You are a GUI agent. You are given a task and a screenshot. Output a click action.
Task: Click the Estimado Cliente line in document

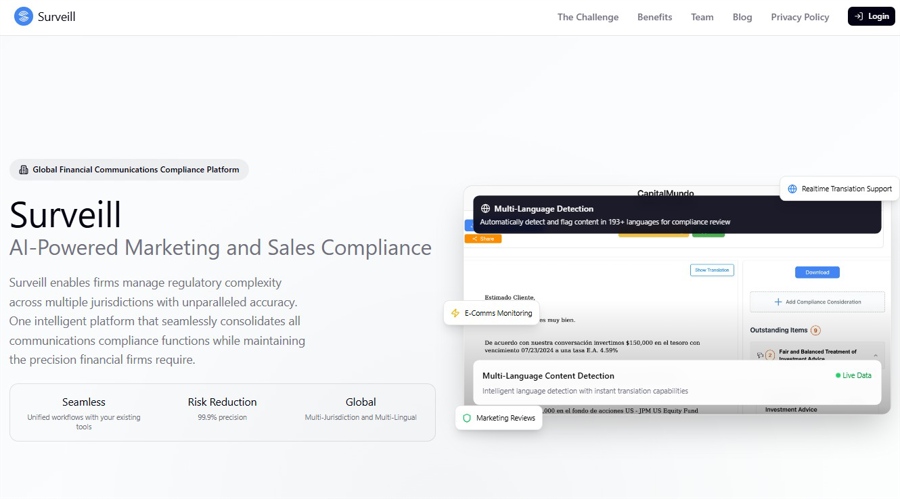tap(510, 297)
